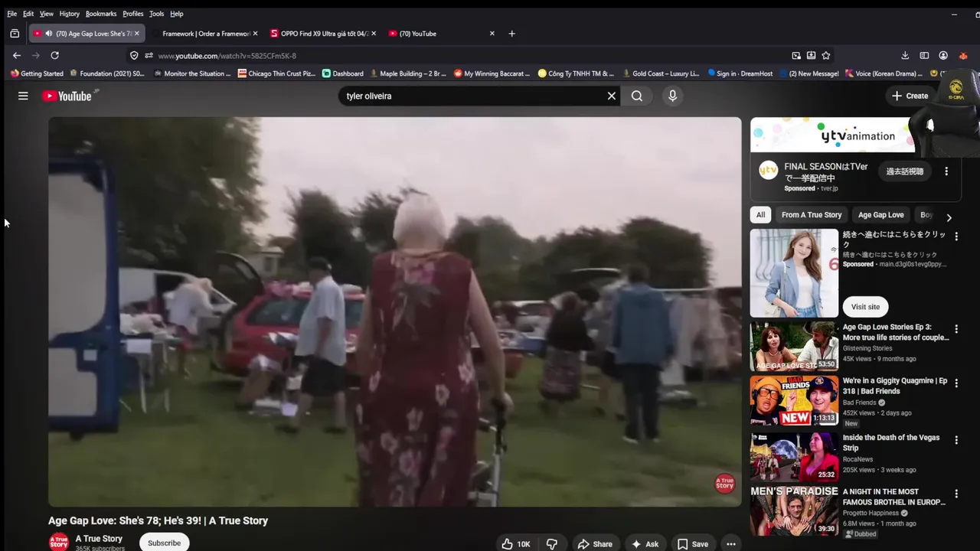Viewport: 980px width, 551px height.
Task: Switch to the Framework order tab
Action: [205, 34]
